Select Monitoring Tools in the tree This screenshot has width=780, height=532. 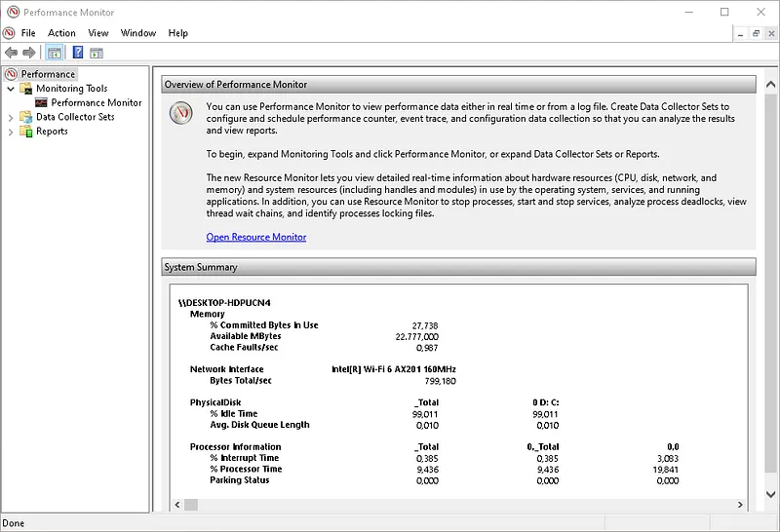point(71,89)
